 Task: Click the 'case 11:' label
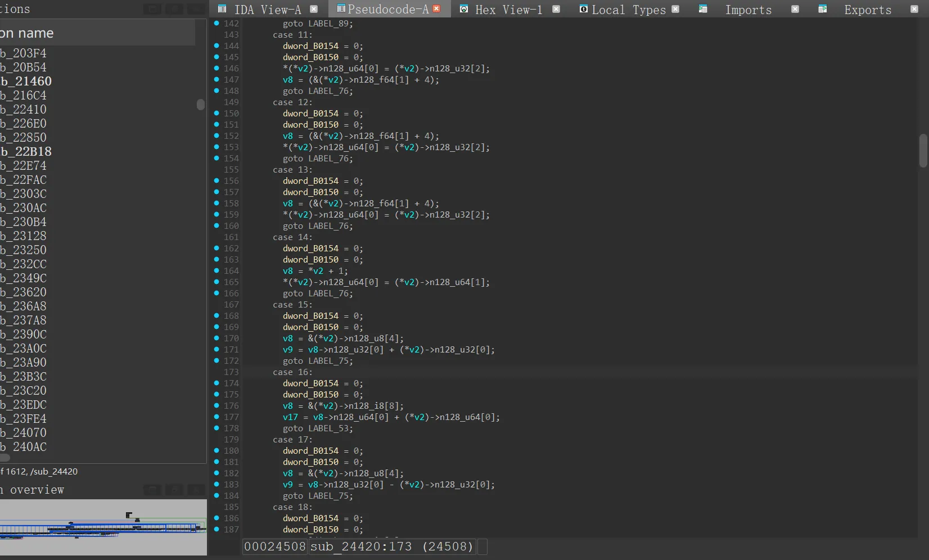(x=292, y=35)
